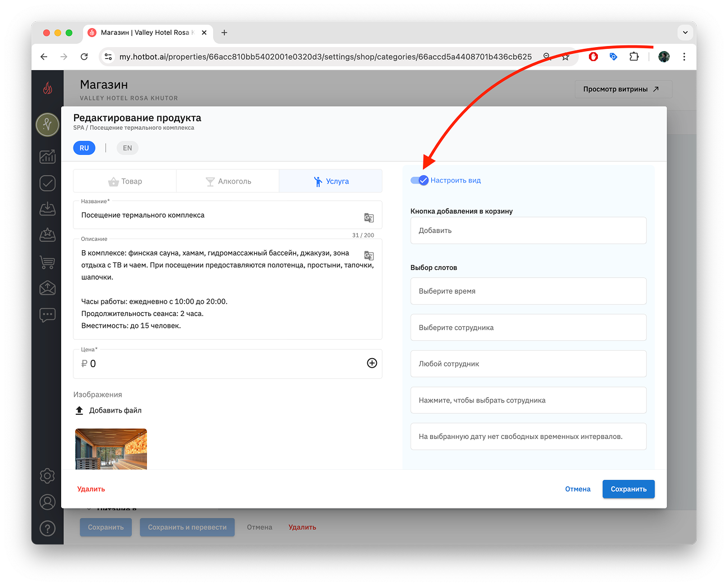Click the upload arrow icon beside Добавить файл
Screen dimensions: 728x586
pos(80,410)
